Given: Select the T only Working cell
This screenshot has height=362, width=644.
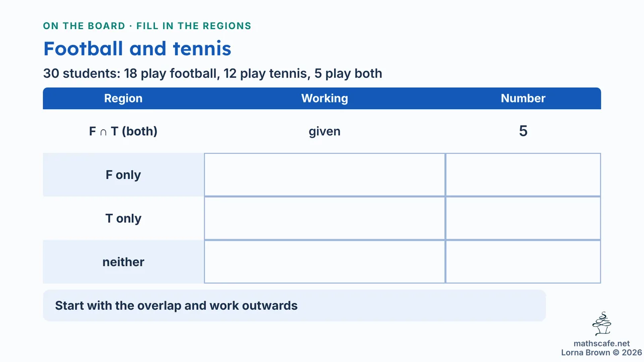Looking at the screenshot, I should (x=325, y=218).
